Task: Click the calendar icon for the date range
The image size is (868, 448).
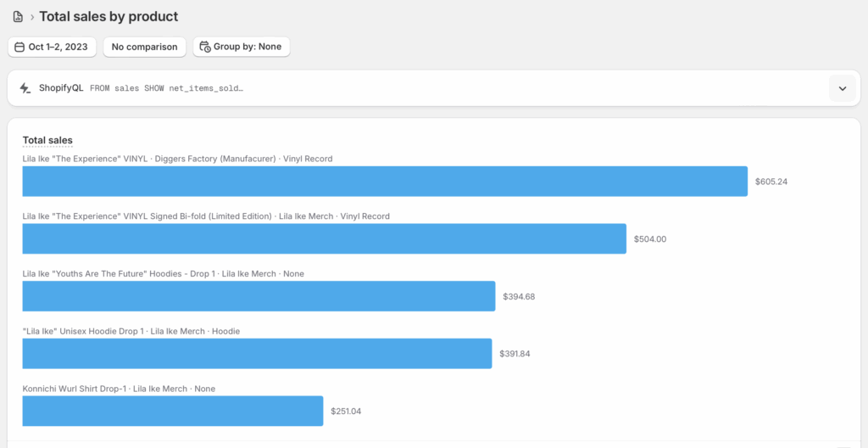Action: (x=19, y=48)
